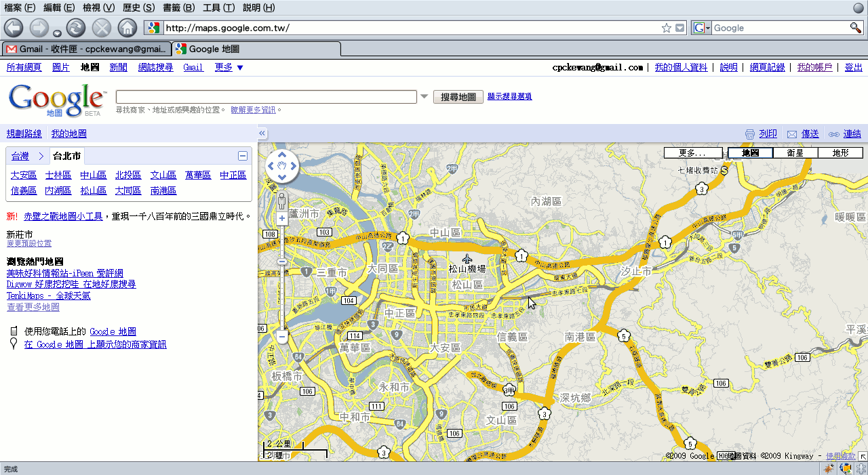The width and height of the screenshot is (868, 475).
Task: Click the Home button in browser toolbar
Action: click(127, 28)
